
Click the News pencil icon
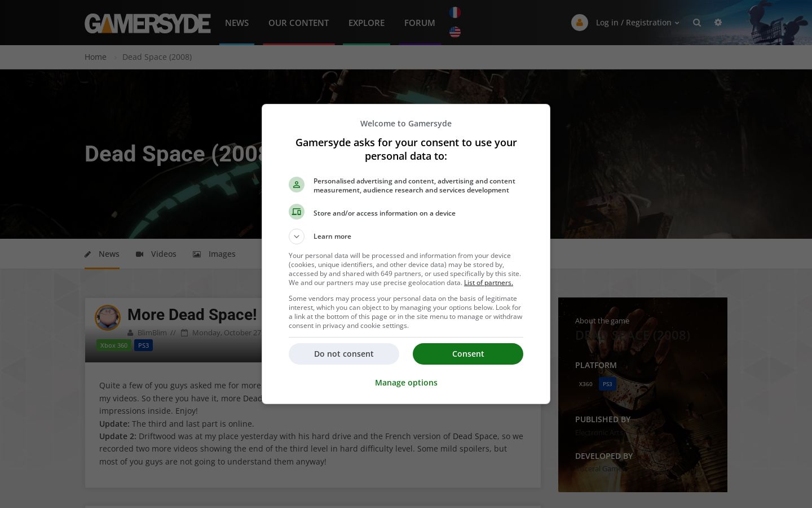tap(88, 254)
